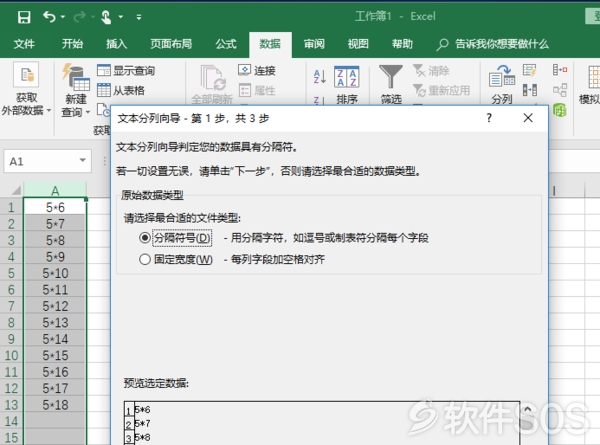Click 从表格 in the ribbon

click(x=121, y=90)
